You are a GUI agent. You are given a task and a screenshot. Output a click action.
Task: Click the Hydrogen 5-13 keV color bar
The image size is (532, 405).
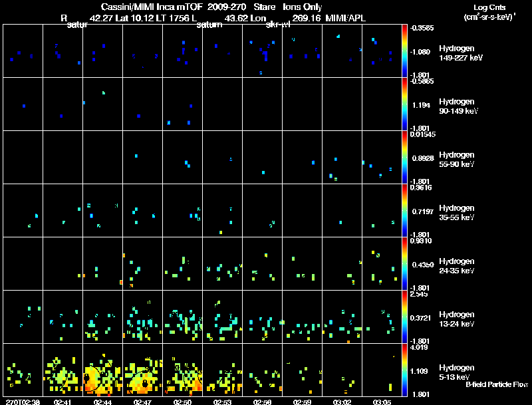[x=404, y=370]
